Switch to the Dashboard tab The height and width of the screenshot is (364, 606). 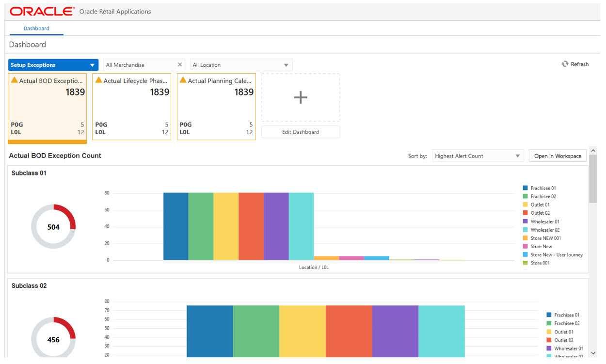click(36, 29)
